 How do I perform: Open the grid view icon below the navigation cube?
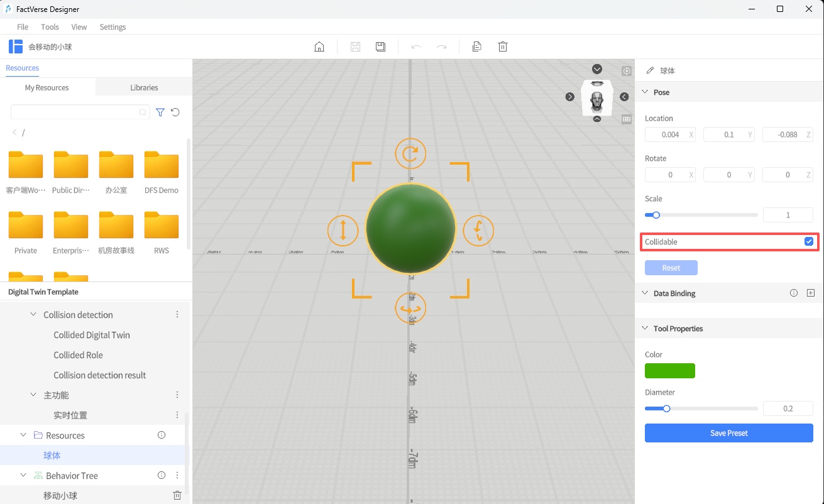click(626, 119)
